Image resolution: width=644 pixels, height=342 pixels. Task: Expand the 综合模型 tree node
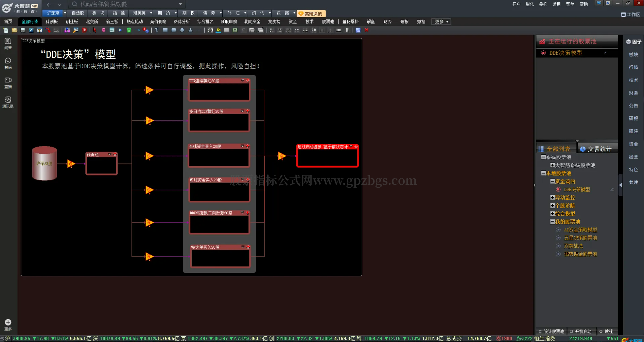[x=552, y=214]
